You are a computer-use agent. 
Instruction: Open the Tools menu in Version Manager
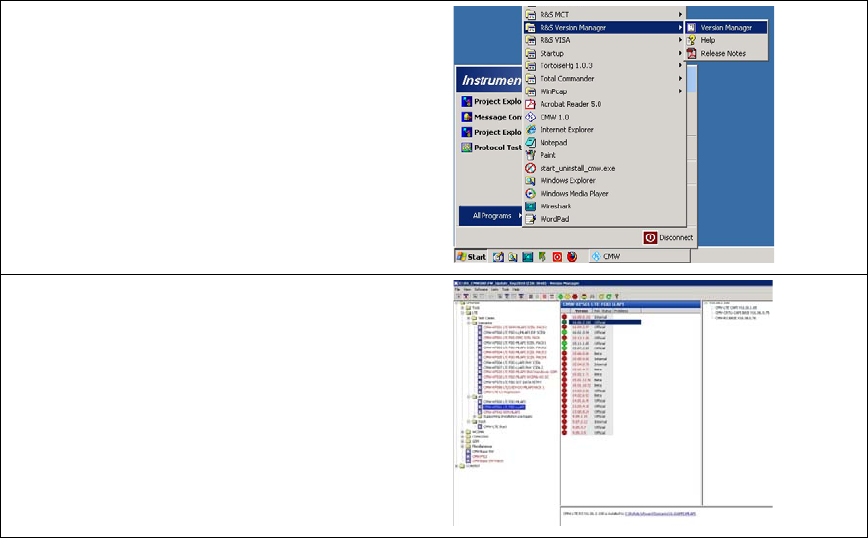pyautogui.click(x=505, y=289)
